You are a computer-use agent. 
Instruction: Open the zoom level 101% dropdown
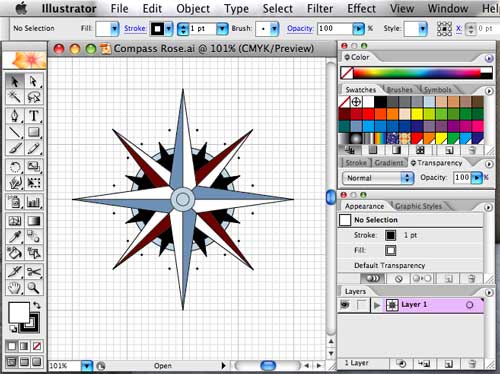87,366
